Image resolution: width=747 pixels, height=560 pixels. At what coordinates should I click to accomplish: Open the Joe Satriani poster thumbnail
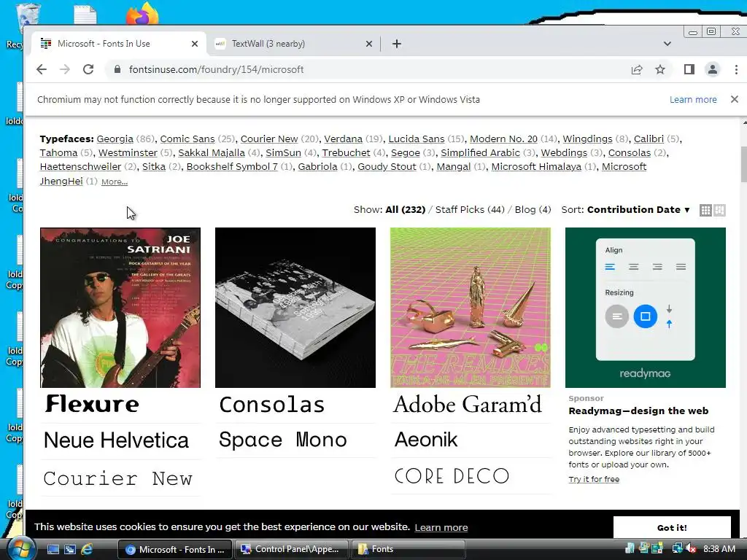pos(120,308)
